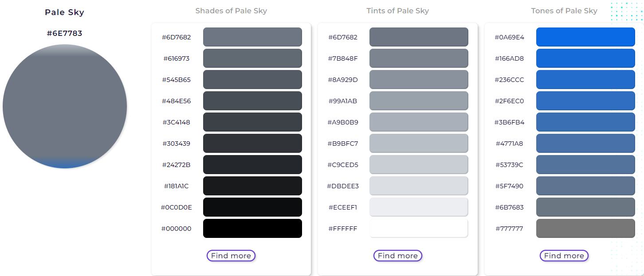Viewport: 644px width, 276px height.
Task: Click the #6E7783 hex code under Pale Sky
Action: [x=65, y=33]
